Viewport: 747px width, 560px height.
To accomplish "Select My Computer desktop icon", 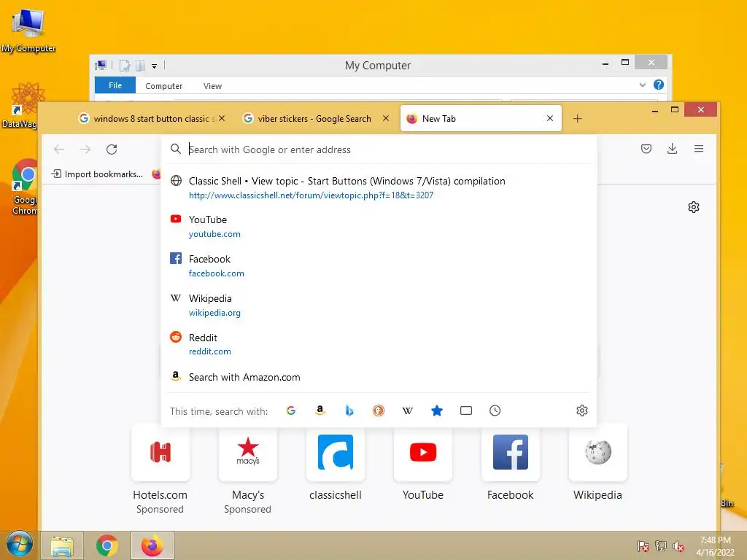I will pos(28,31).
